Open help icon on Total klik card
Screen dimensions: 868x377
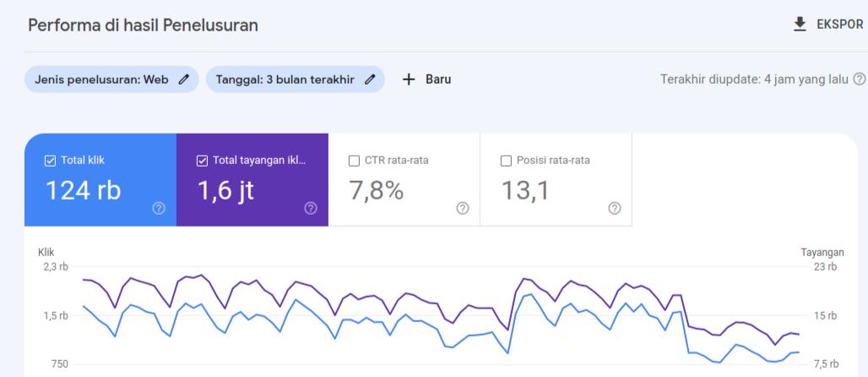click(159, 209)
